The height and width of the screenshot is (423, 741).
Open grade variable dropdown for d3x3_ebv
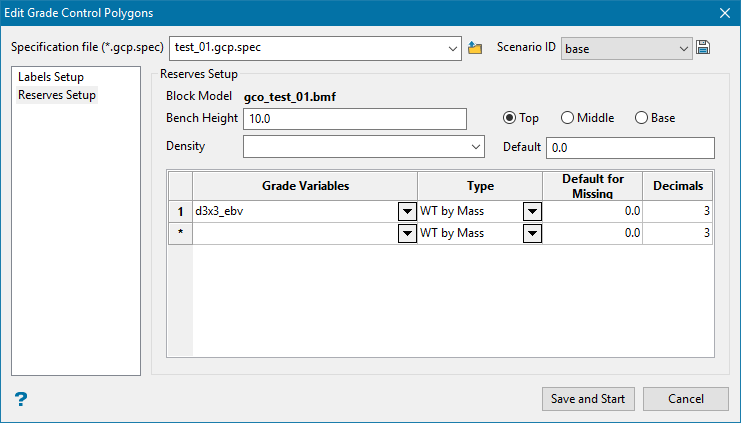click(407, 211)
